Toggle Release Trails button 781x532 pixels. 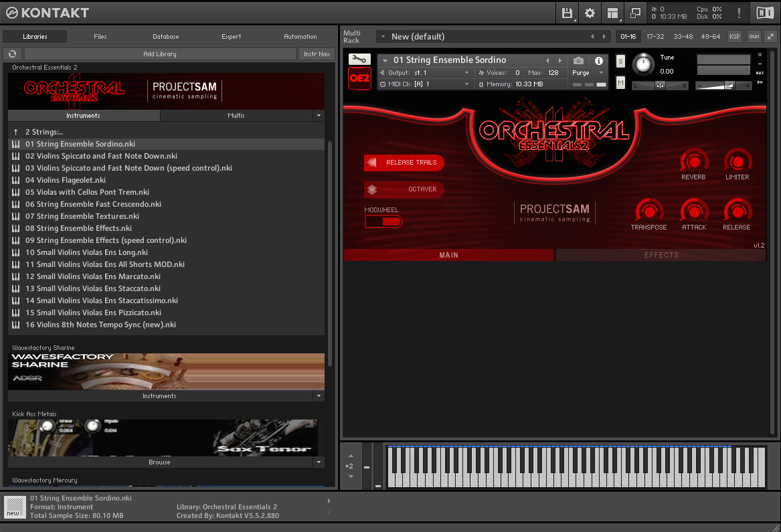pos(404,163)
